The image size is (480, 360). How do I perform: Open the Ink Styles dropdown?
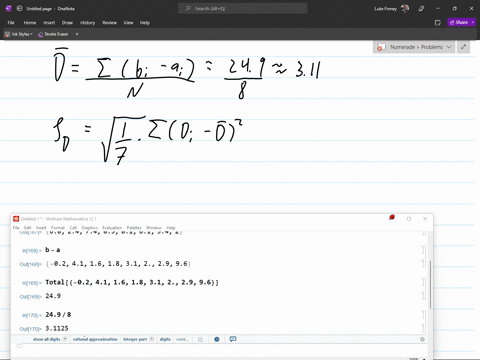19,34
